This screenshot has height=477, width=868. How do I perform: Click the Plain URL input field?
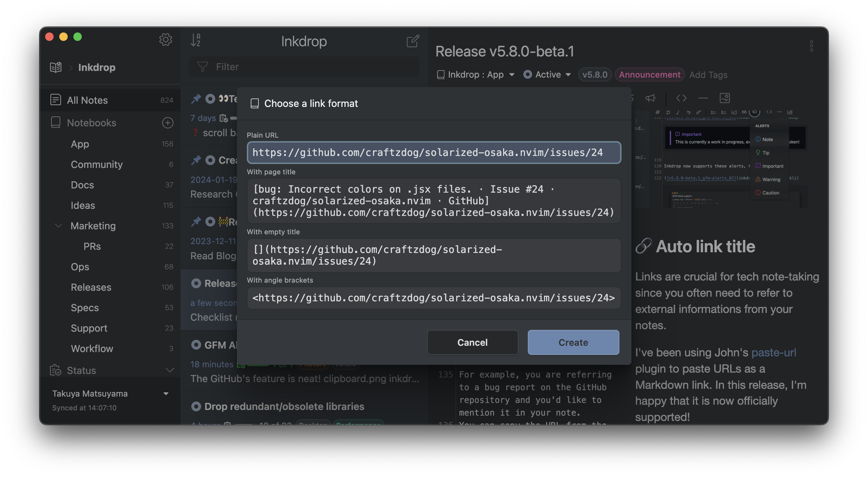[434, 152]
